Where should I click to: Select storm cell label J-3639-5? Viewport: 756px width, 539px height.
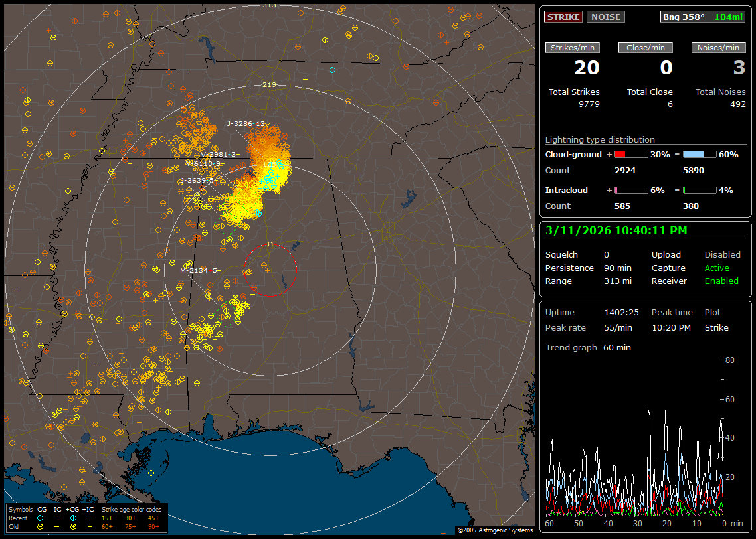197,180
